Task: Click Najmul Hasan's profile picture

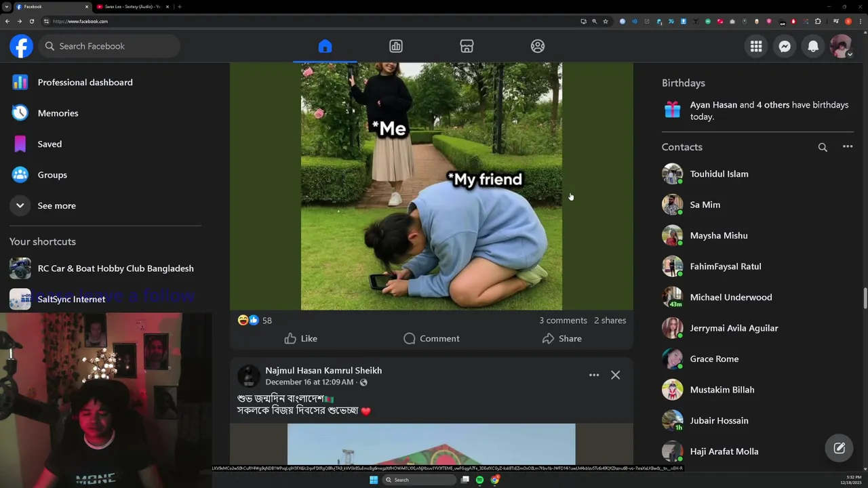Action: pyautogui.click(x=249, y=376)
